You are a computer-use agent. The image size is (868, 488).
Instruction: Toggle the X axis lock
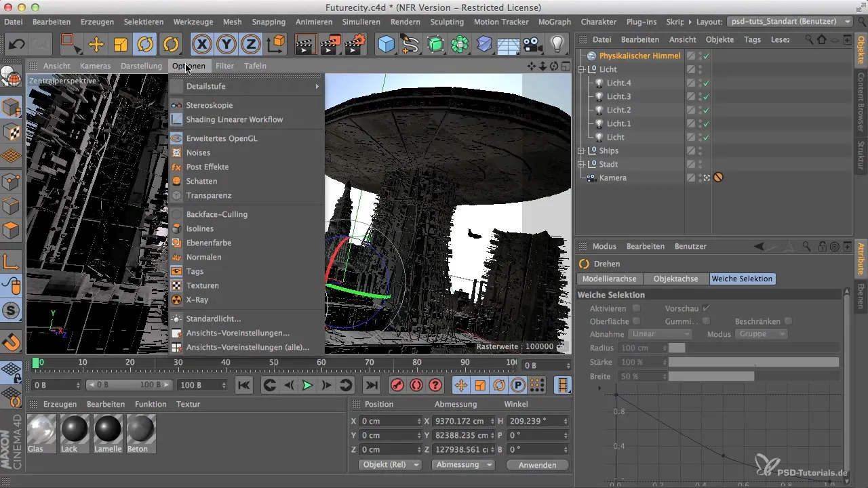click(201, 45)
